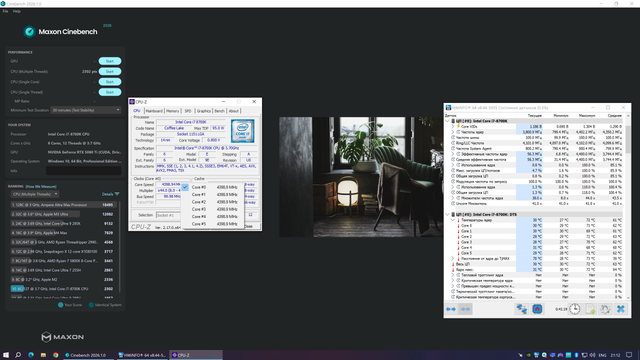The image size is (640, 360).
Task: Click the rendered room scene preview
Action: [361, 177]
